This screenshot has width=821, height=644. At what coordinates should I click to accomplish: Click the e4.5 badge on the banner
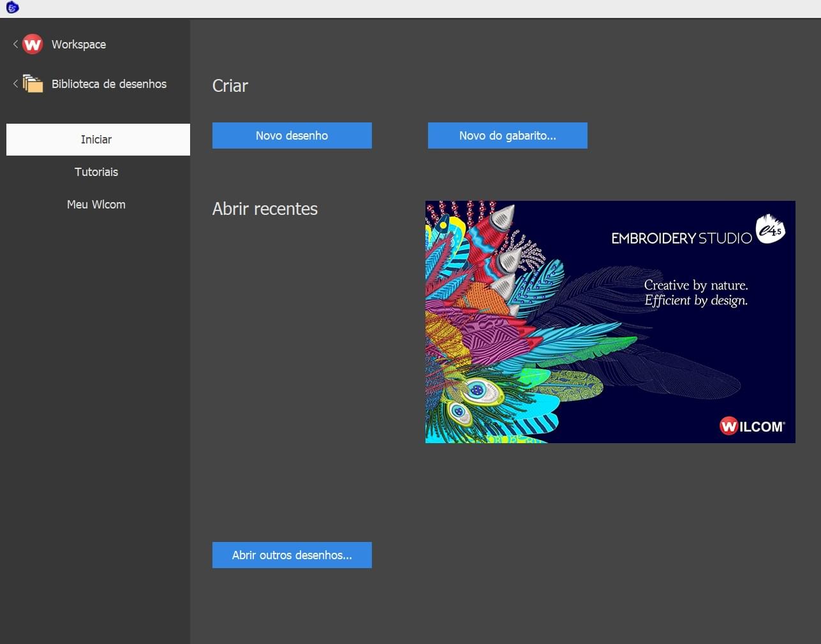click(x=770, y=230)
